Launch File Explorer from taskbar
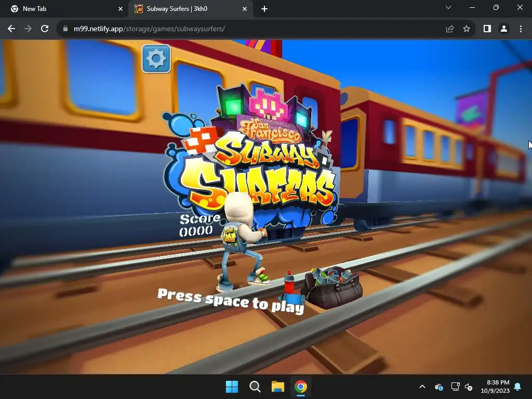The width and height of the screenshot is (532, 399). click(x=278, y=387)
